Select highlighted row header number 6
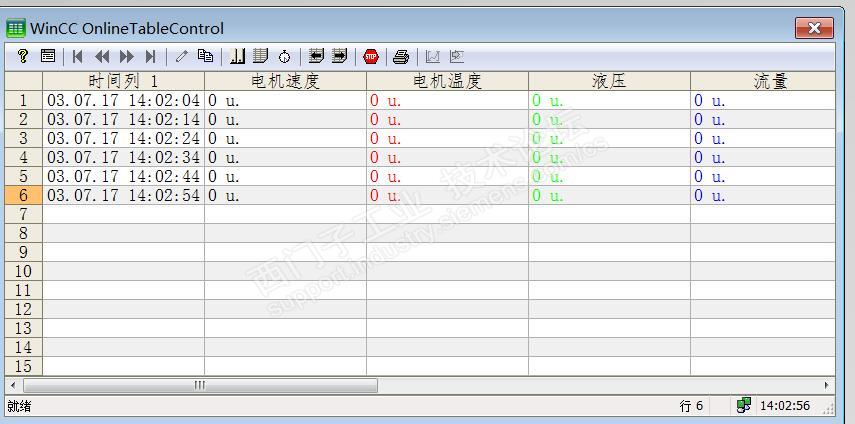Viewport: 855px width, 424px height. [23, 195]
